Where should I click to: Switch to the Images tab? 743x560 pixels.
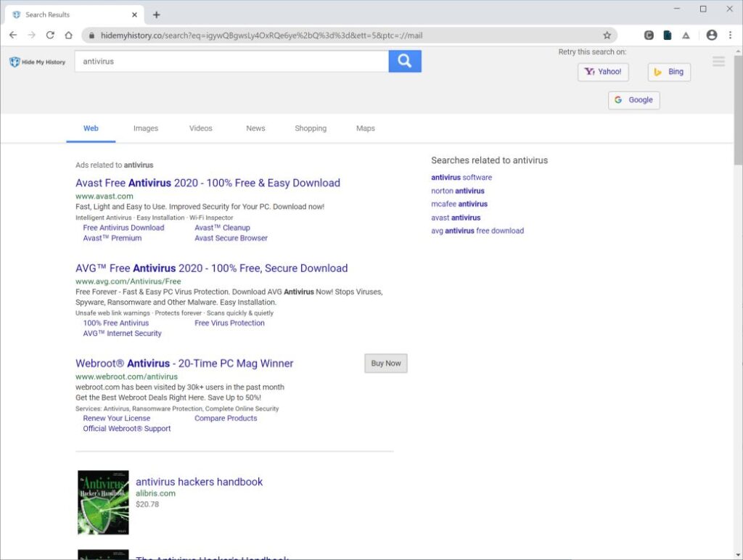click(145, 128)
